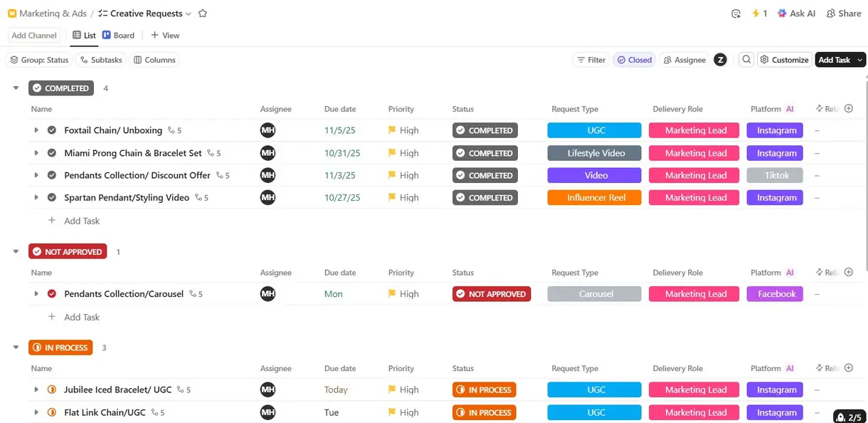
Task: Toggle status circle of Pendants Collection/ Discount Offer
Action: (x=52, y=175)
